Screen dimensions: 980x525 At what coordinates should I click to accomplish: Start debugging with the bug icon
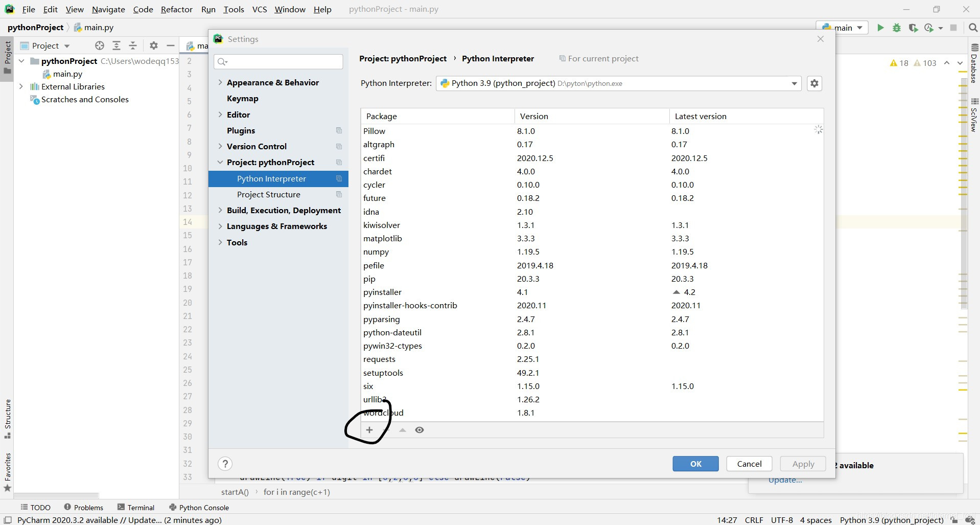pyautogui.click(x=897, y=28)
